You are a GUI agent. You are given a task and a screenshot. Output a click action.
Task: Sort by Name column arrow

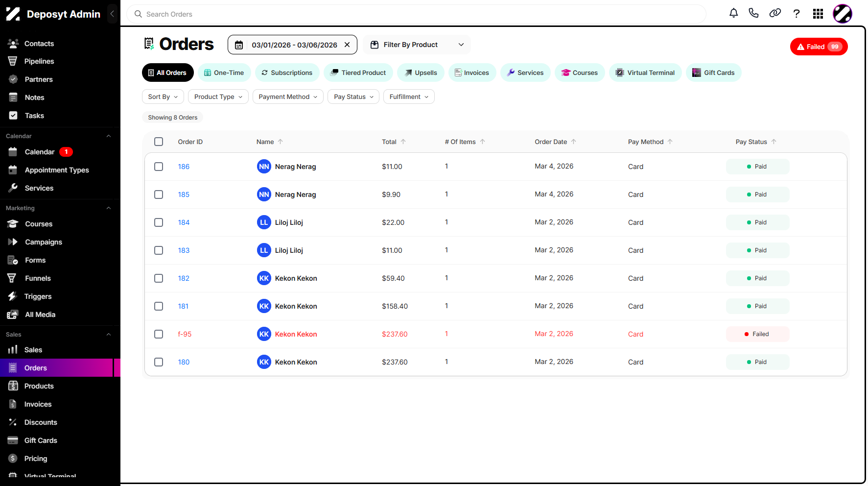[281, 142]
